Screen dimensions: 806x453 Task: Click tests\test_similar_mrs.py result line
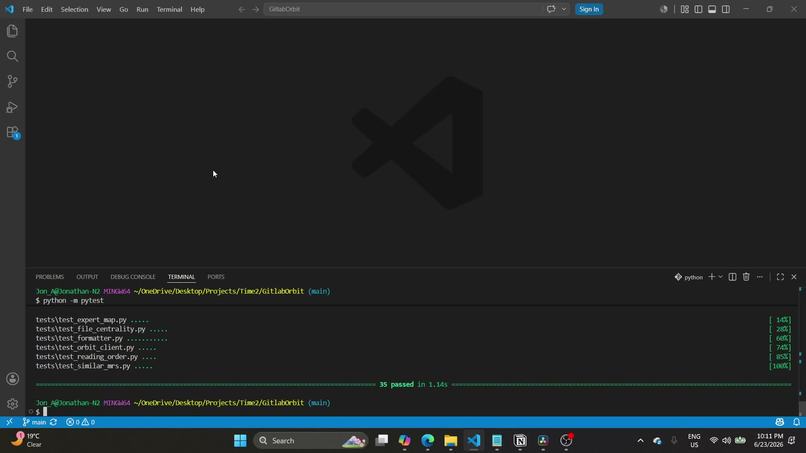pos(94,366)
